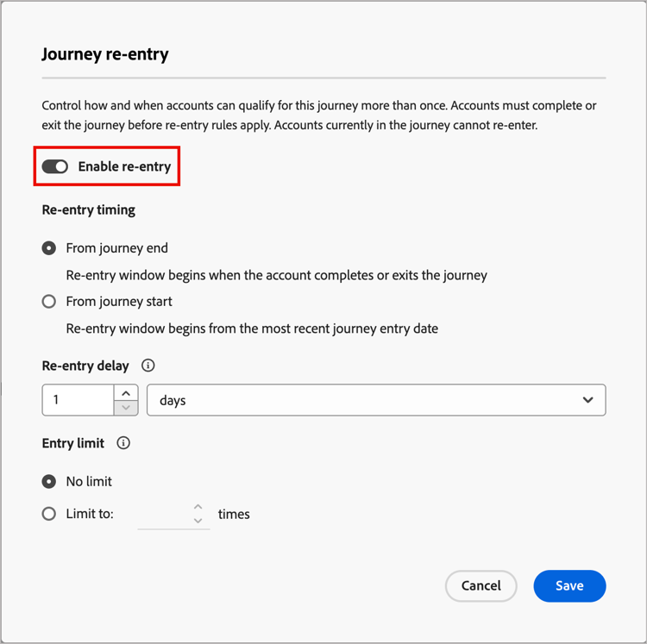This screenshot has height=644, width=647.
Task: Choose the Limit to radio option
Action: click(x=49, y=514)
